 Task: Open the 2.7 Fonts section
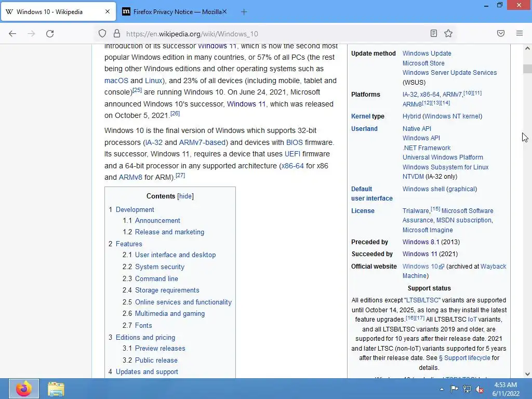coord(143,326)
